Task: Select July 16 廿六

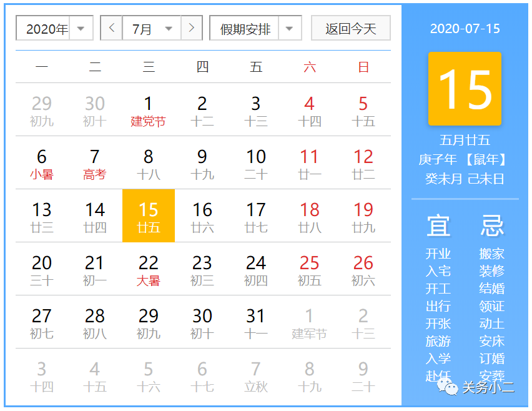Action: pyautogui.click(x=202, y=216)
